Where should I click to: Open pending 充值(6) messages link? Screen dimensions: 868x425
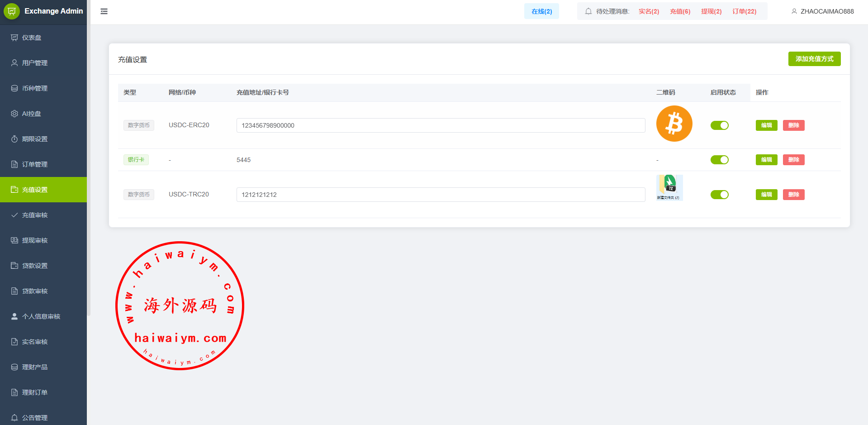point(680,11)
